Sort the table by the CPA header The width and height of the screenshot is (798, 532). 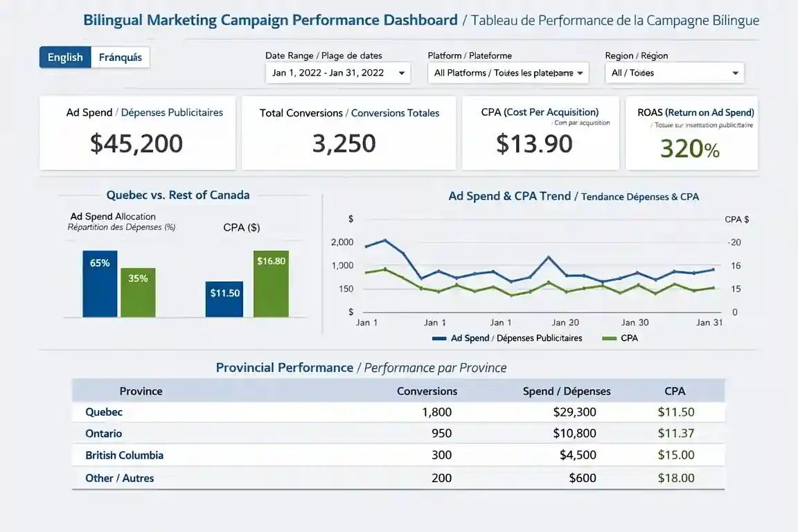point(675,391)
